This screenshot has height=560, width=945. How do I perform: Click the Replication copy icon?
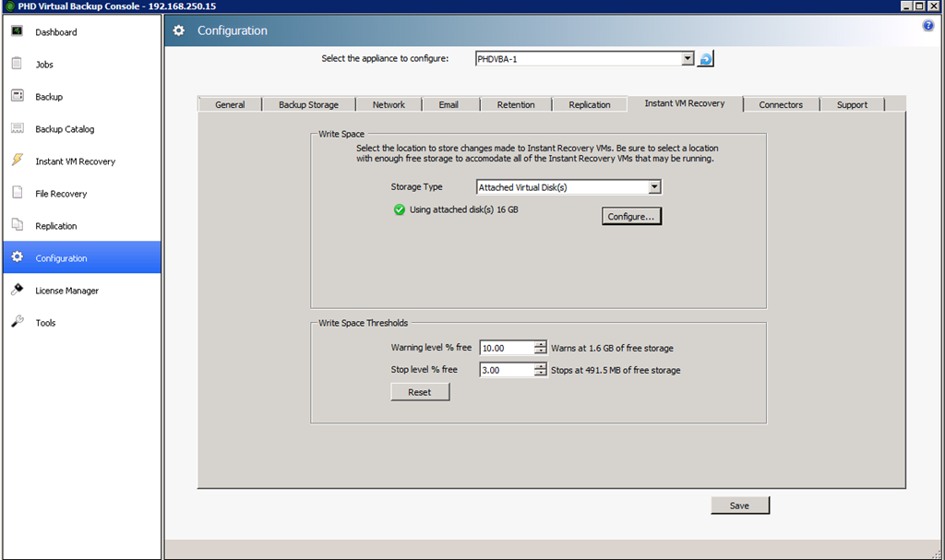click(17, 225)
